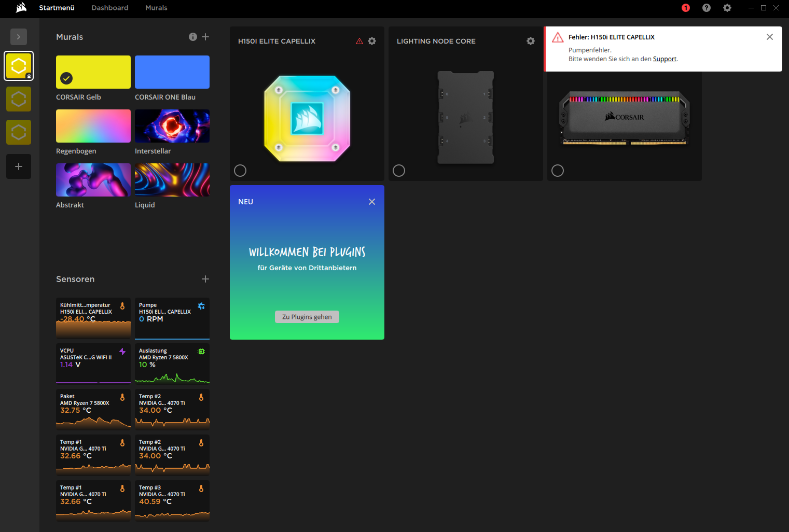The height and width of the screenshot is (532, 789).
Task: Open LIGHTING NODE CORE settings gear
Action: coord(531,41)
